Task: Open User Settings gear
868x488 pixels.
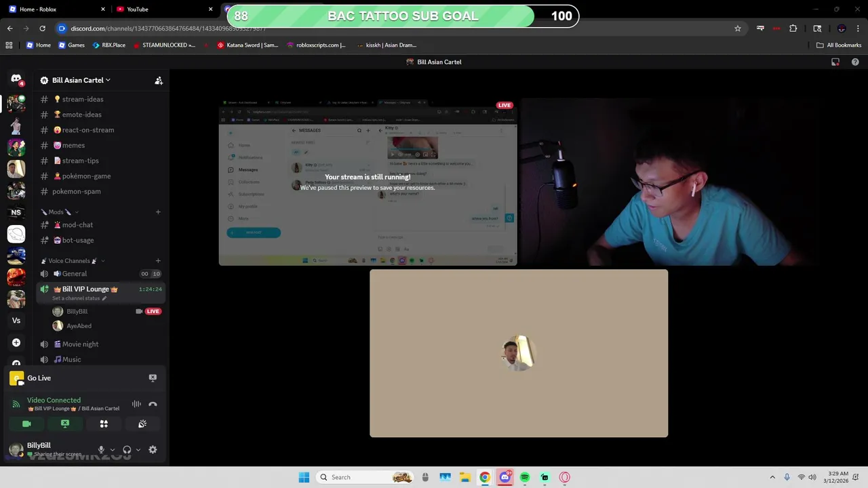Action: 153,449
